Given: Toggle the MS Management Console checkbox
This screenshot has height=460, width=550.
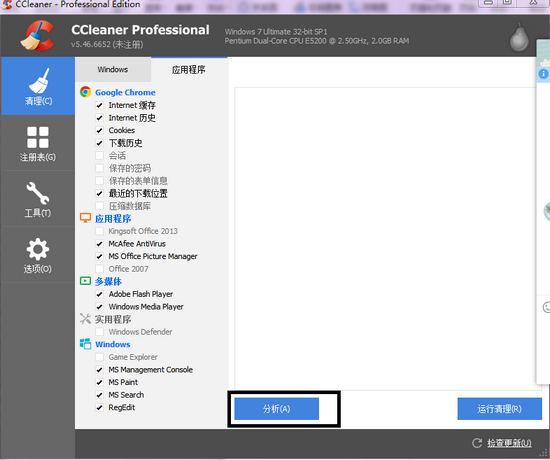Looking at the screenshot, I should coord(100,370).
